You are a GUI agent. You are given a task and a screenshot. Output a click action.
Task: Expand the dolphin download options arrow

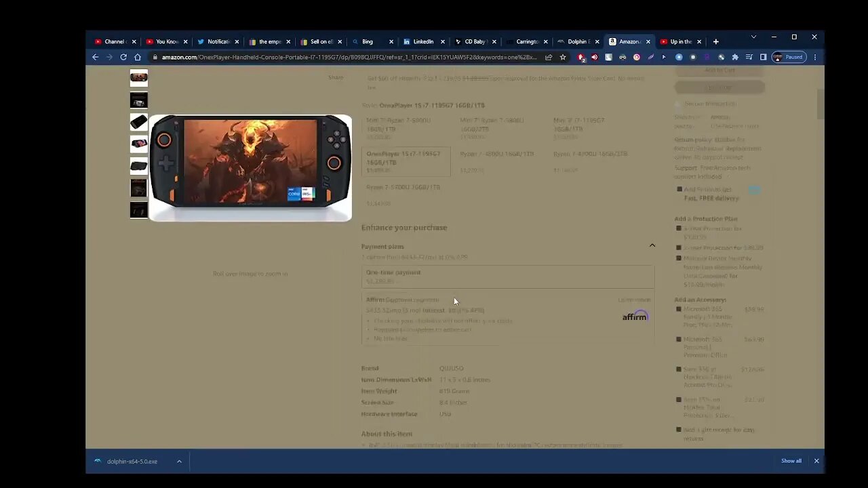pyautogui.click(x=179, y=462)
